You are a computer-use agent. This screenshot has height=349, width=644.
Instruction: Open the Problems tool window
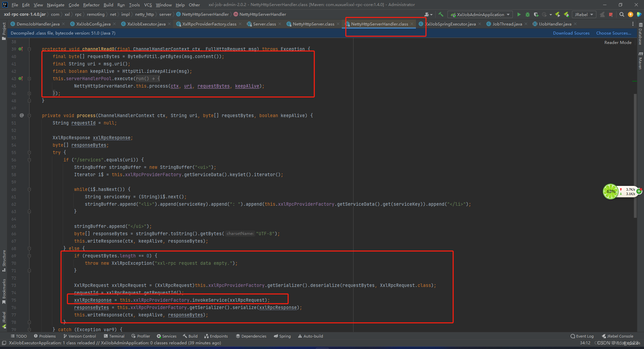coord(45,336)
